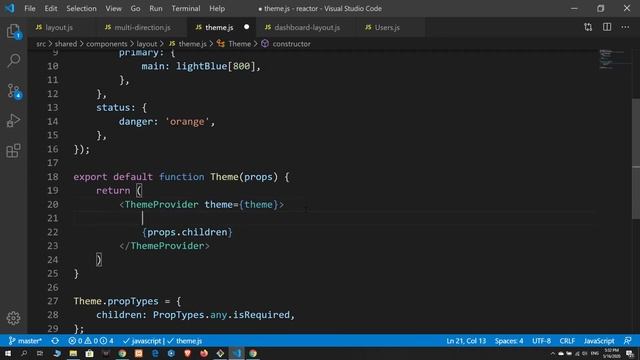Click 'orange' string on line 14

click(x=187, y=122)
